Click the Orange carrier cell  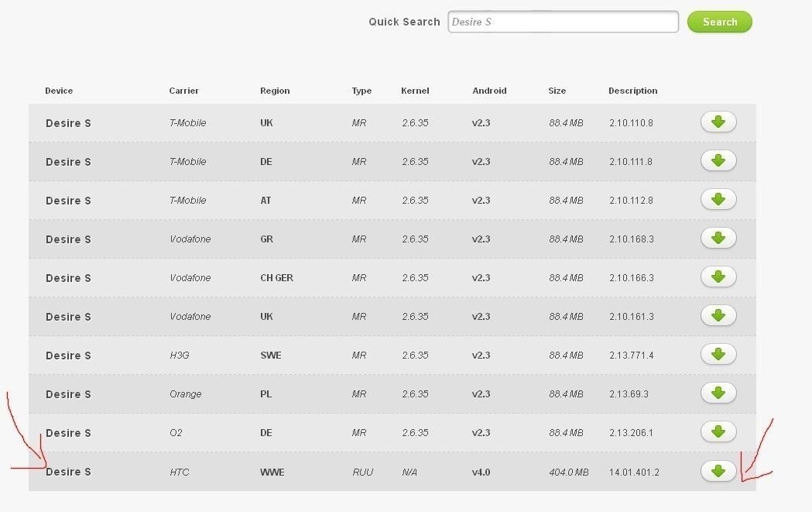pos(186,394)
